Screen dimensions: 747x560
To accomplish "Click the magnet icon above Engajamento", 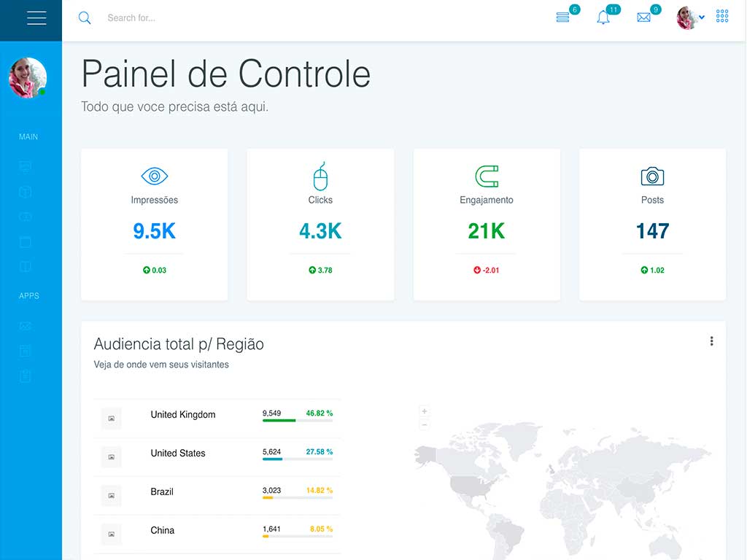I will [487, 176].
